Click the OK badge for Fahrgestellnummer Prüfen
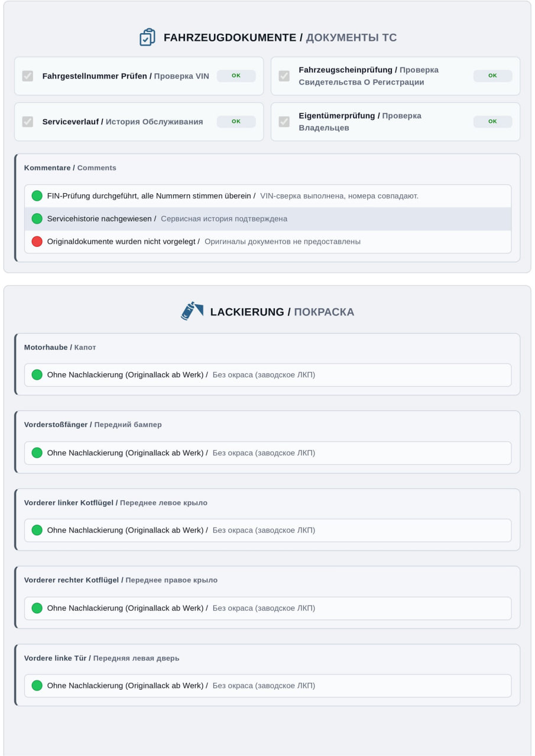535x756 pixels. [x=236, y=76]
